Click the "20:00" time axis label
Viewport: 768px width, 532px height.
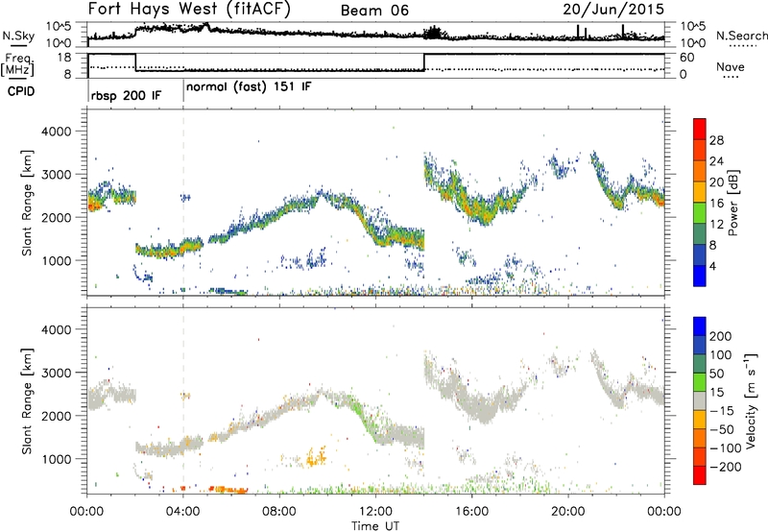tap(568, 512)
